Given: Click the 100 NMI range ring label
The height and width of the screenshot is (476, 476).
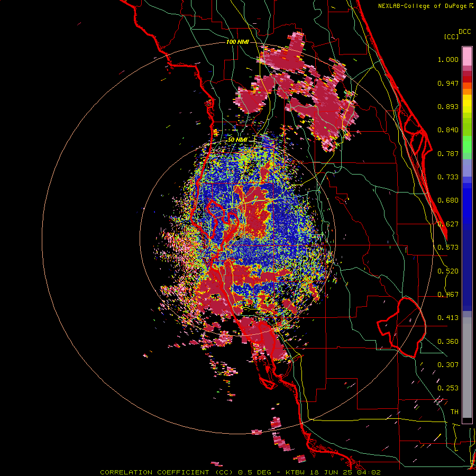Looking at the screenshot, I should [237, 42].
